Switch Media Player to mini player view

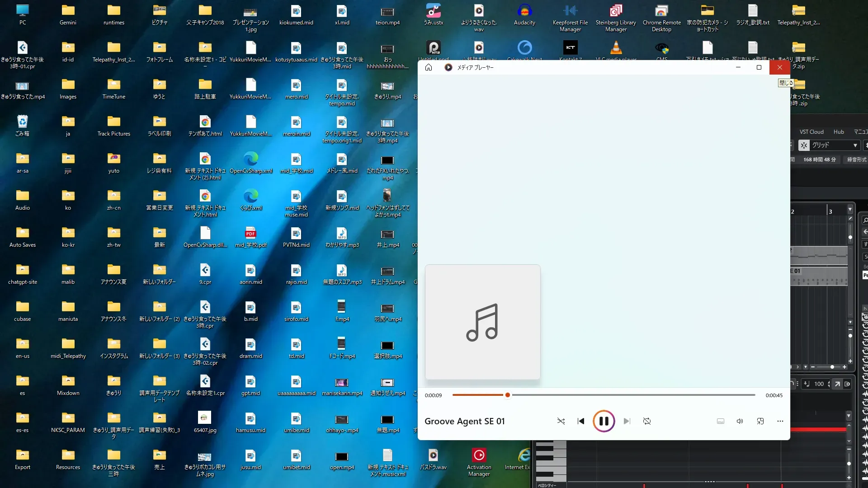[x=760, y=421]
